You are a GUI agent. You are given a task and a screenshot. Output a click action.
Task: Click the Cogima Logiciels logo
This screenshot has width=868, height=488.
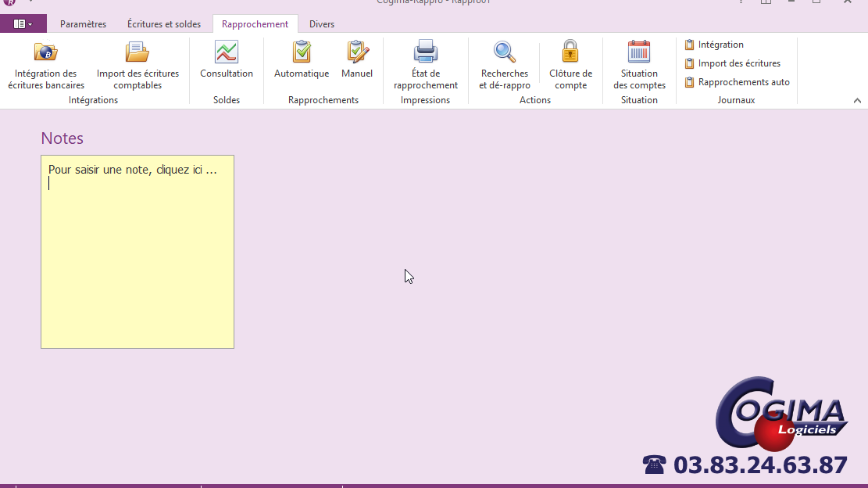tap(780, 414)
